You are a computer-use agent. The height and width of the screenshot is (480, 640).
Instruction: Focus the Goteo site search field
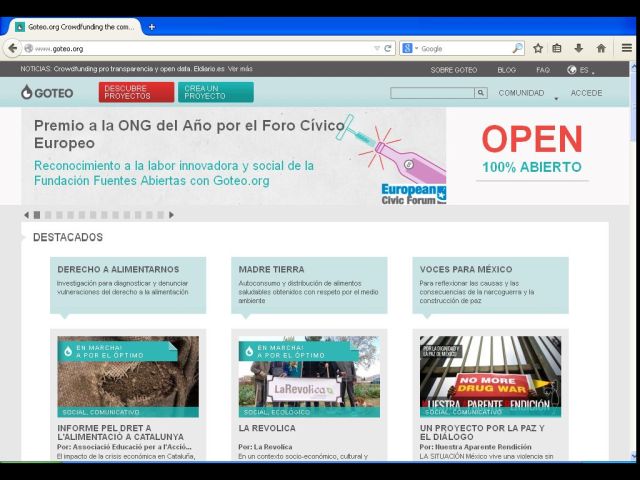coord(432,93)
